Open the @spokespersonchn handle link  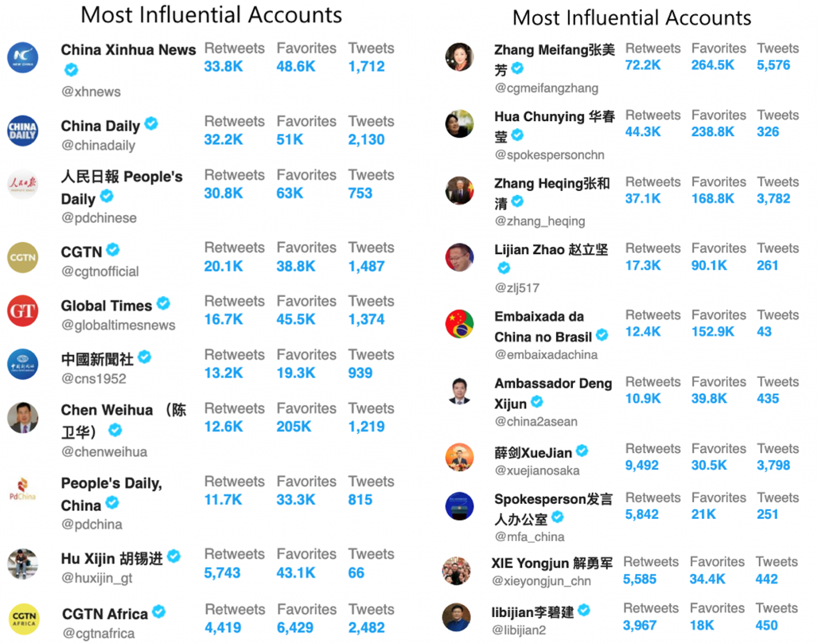[x=550, y=155]
